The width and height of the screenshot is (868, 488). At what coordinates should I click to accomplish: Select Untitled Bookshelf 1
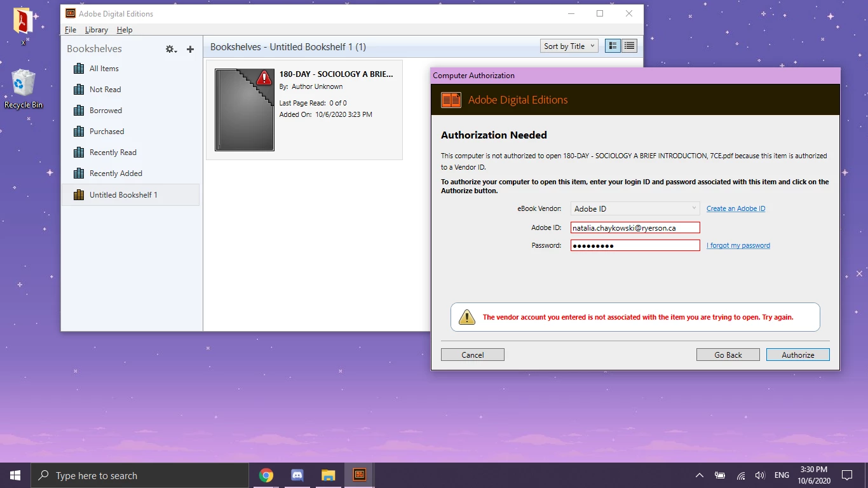coord(130,195)
